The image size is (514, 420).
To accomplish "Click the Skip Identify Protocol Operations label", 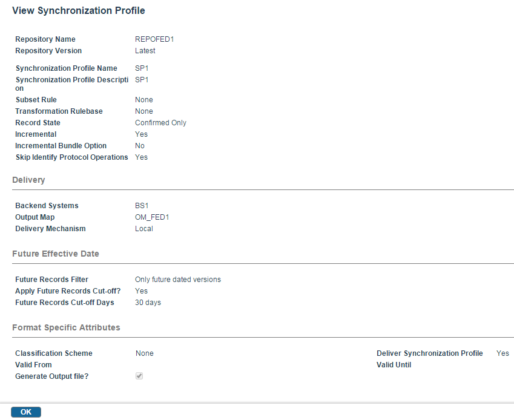I will pyautogui.click(x=72, y=157).
